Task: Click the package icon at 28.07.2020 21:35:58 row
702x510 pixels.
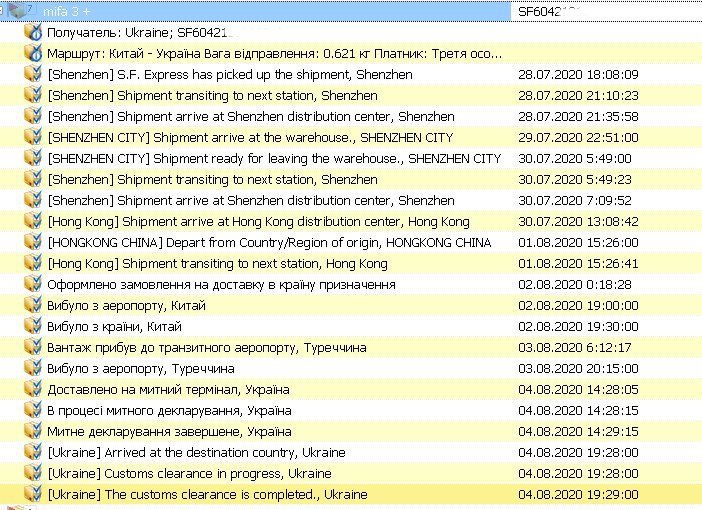Action: [x=33, y=116]
